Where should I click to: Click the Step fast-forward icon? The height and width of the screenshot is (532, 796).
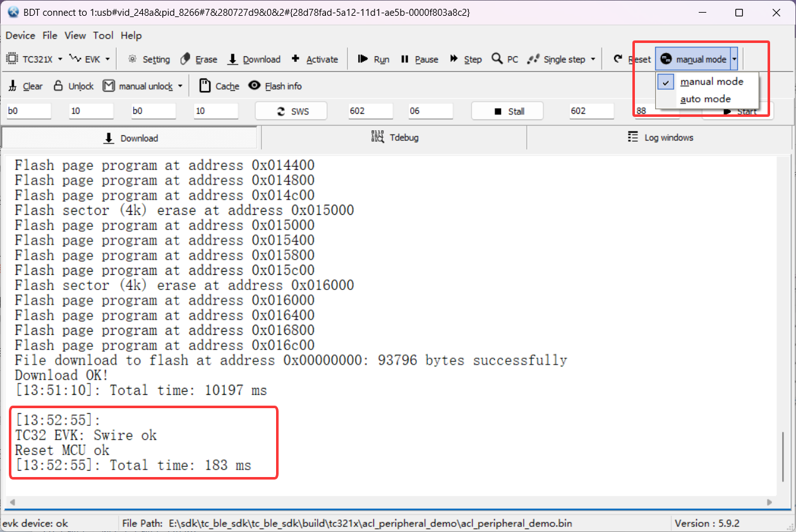click(x=454, y=59)
